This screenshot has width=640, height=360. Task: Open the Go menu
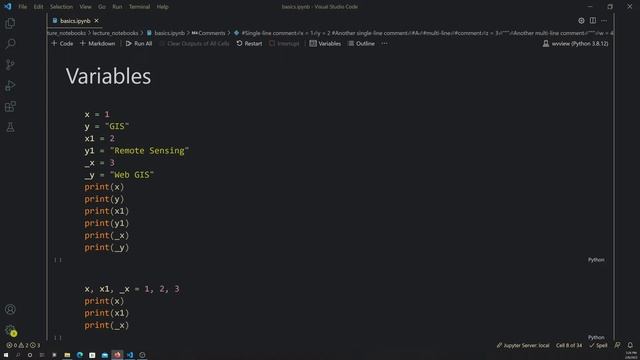tap(102, 7)
